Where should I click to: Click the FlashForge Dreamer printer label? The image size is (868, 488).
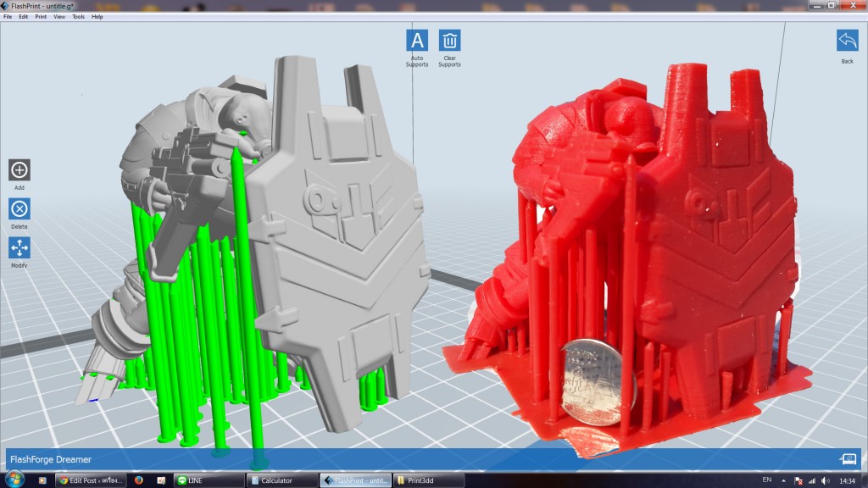click(50, 459)
